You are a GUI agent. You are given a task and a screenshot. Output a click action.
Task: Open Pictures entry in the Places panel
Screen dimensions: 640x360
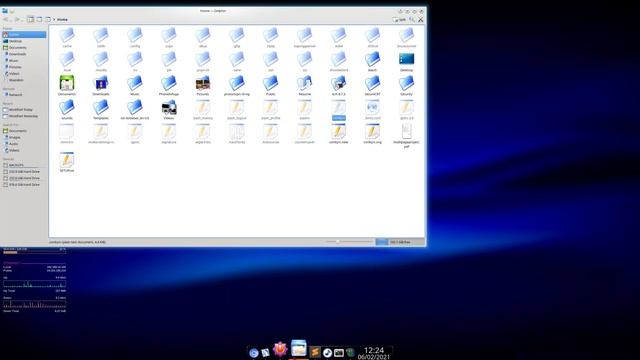[x=24, y=67]
